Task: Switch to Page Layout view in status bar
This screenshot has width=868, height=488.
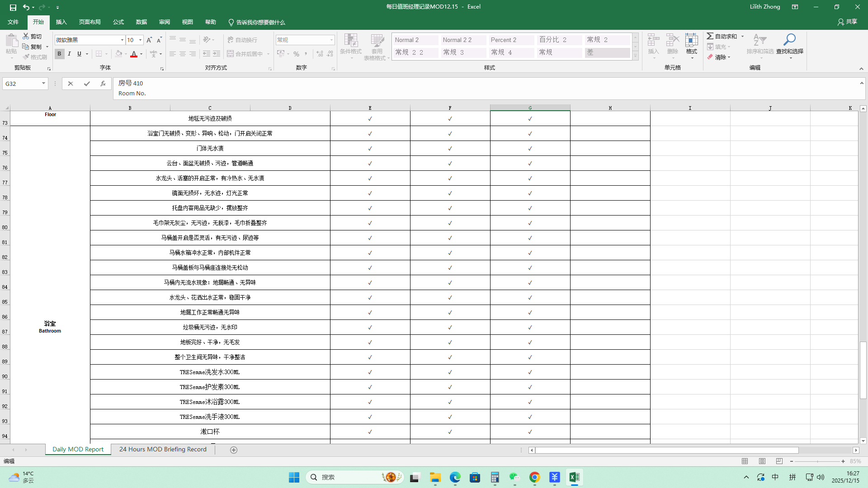Action: pos(762,461)
